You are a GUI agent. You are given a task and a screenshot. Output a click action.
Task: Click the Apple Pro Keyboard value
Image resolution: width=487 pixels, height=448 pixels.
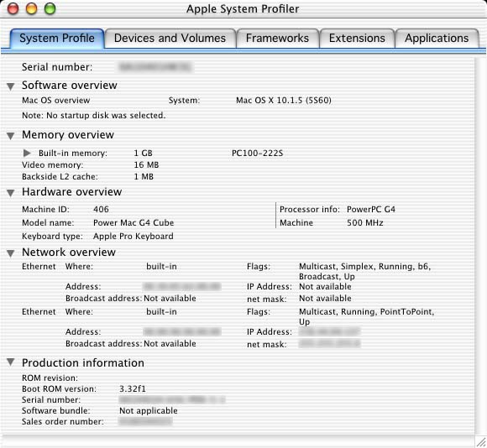click(x=134, y=237)
